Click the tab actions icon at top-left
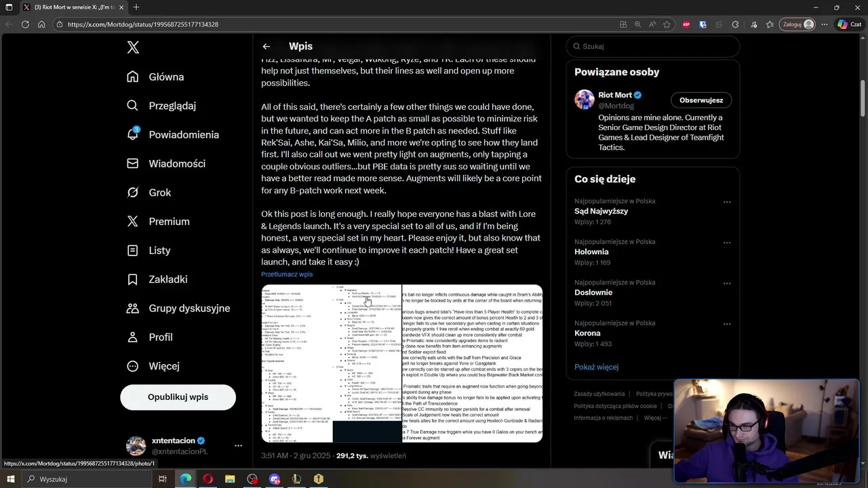Viewport: 868px width, 488px height. (9, 7)
